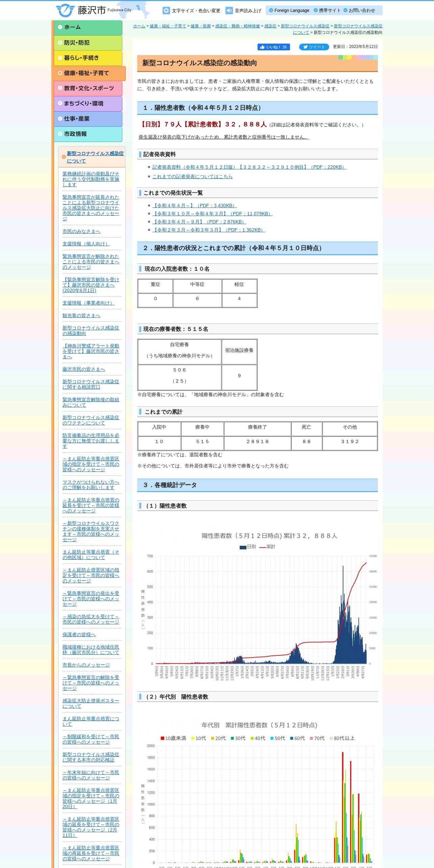The image size is (434, 868).
Task: Click breadcrumb link ホーム
Action: pos(139,26)
